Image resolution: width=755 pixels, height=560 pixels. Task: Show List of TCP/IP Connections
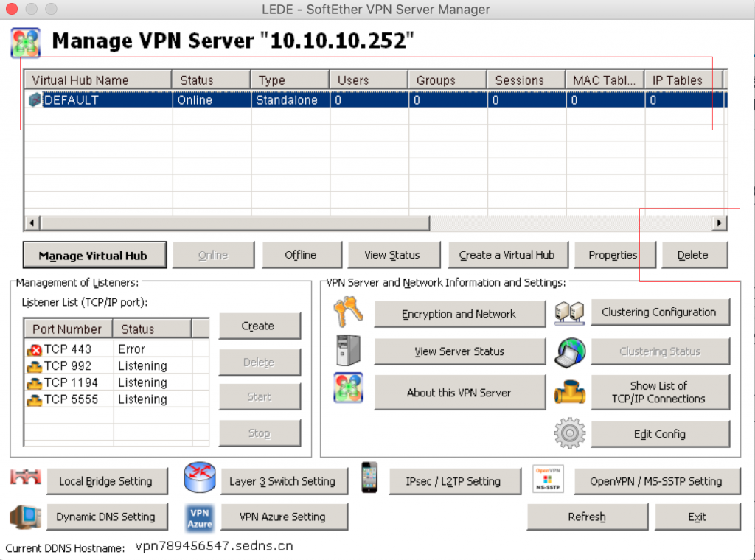pos(660,393)
